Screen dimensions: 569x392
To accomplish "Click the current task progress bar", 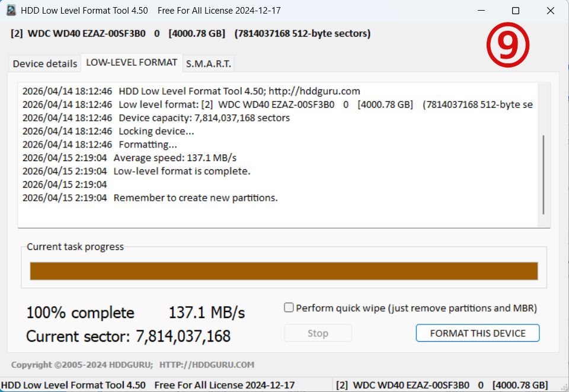I will coord(284,271).
